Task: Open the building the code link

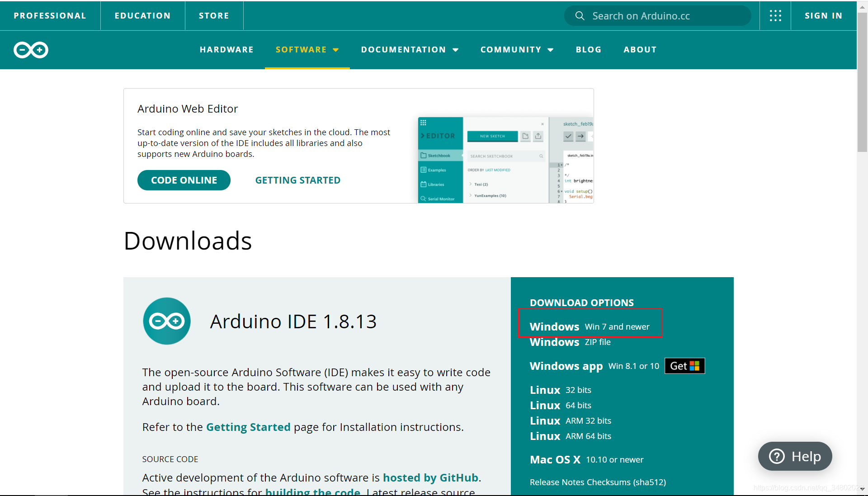Action: [x=312, y=491]
